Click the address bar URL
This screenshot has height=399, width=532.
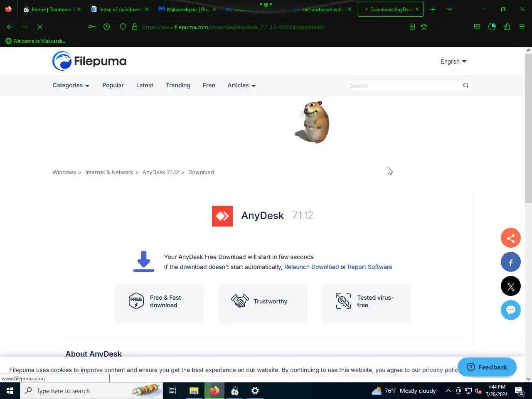233,27
